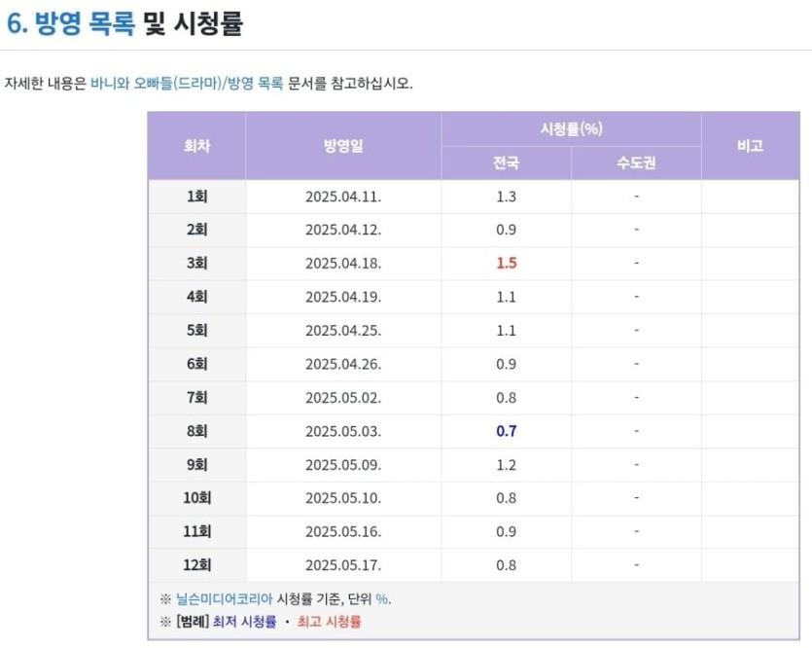Click the blue 0.7 lowest rating value
Viewport: 812px width, 648px height.
click(506, 431)
